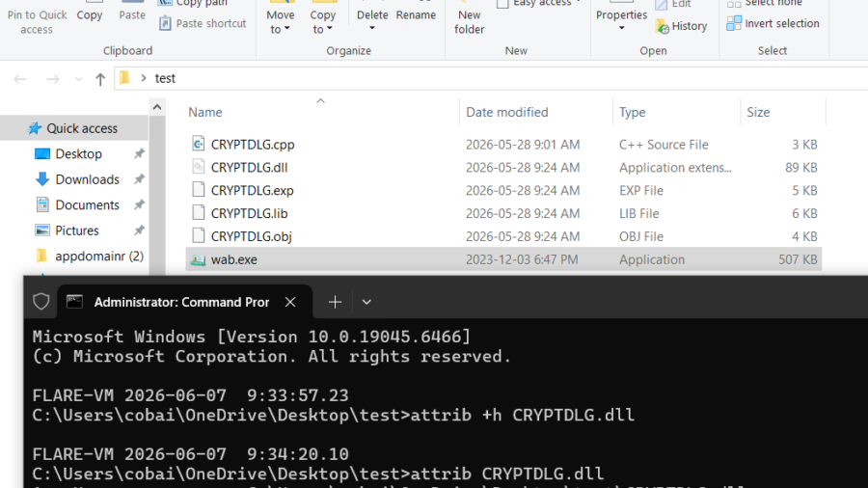Viewport: 868px width, 488px height.
Task: Click the CRYPTDLG.lib file icon
Action: (x=198, y=213)
